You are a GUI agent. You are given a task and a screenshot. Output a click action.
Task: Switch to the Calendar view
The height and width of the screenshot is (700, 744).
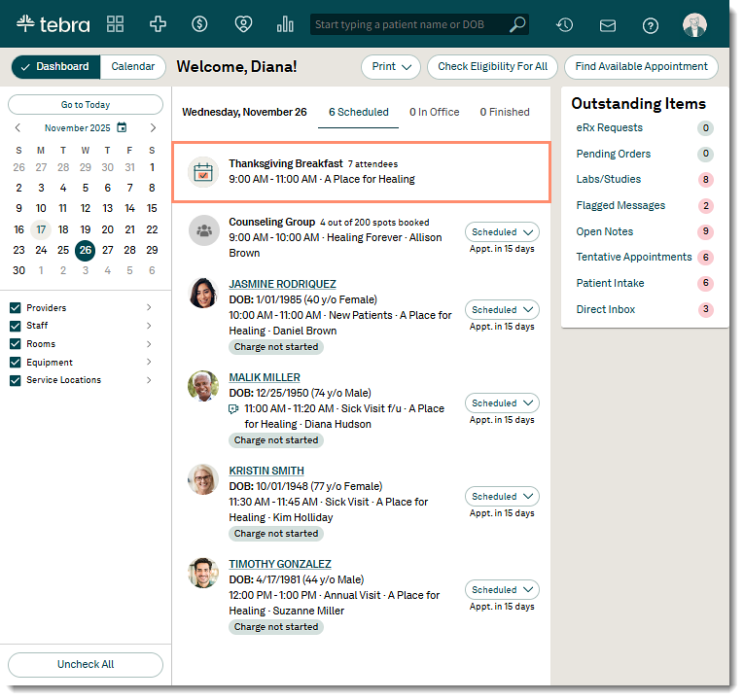click(133, 67)
